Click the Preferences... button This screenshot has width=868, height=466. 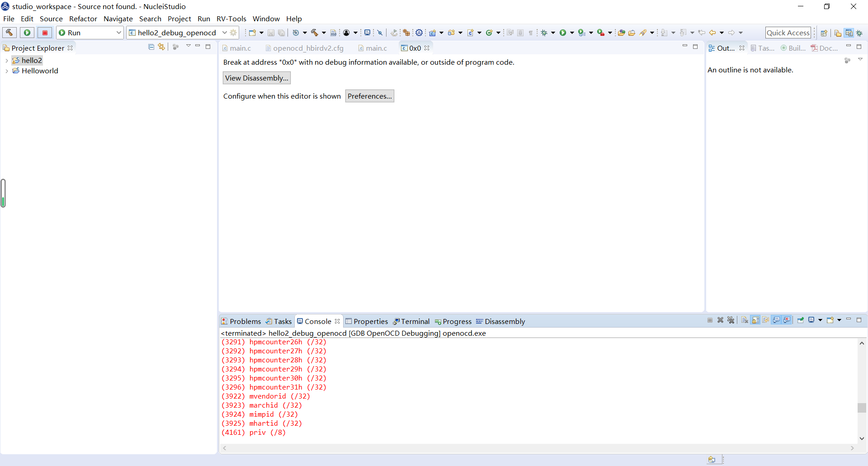[369, 96]
